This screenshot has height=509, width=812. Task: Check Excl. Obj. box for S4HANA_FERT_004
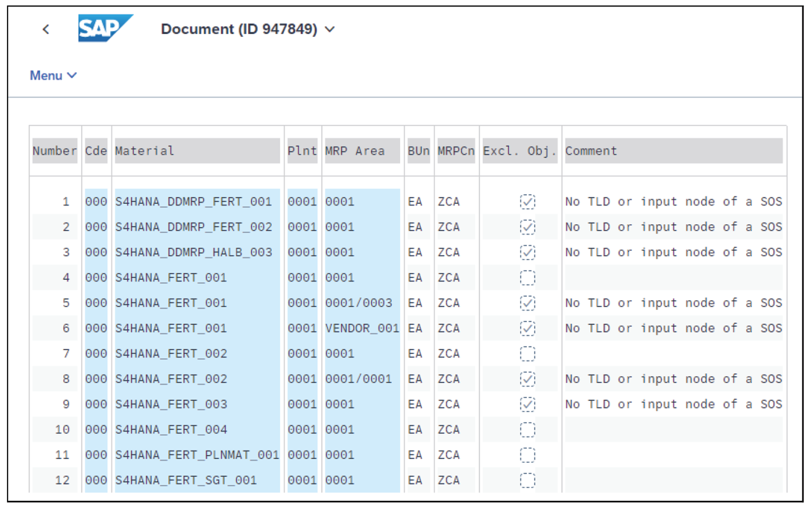click(527, 429)
